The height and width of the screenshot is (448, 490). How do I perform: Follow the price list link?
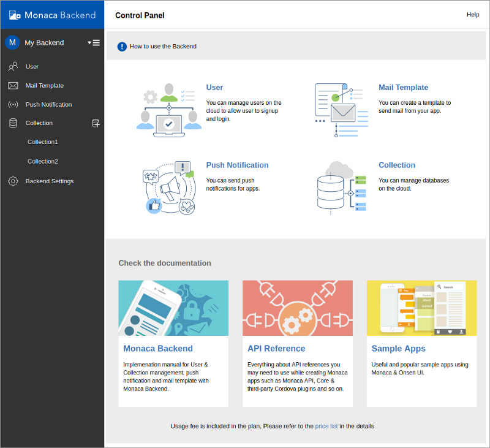[326, 426]
